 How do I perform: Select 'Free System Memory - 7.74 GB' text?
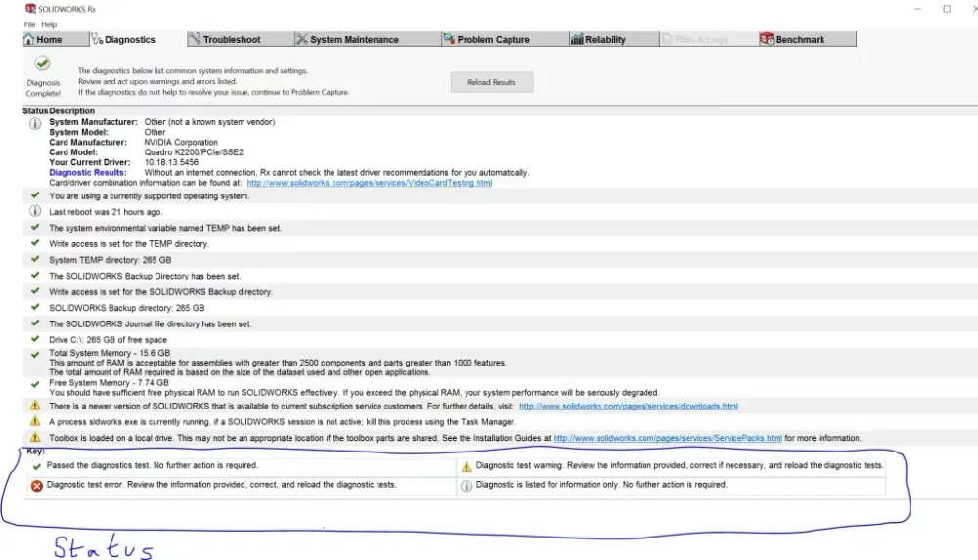109,383
